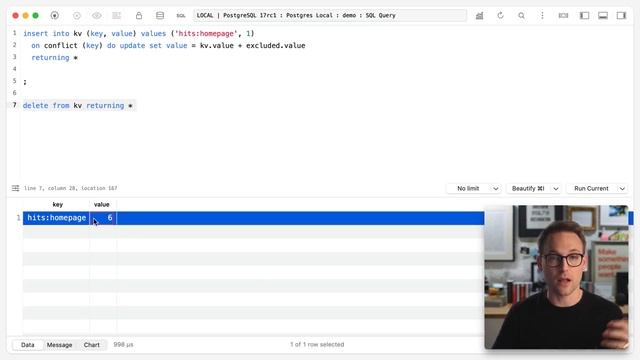Click the 'insert into kv' line in editor

pos(139,33)
